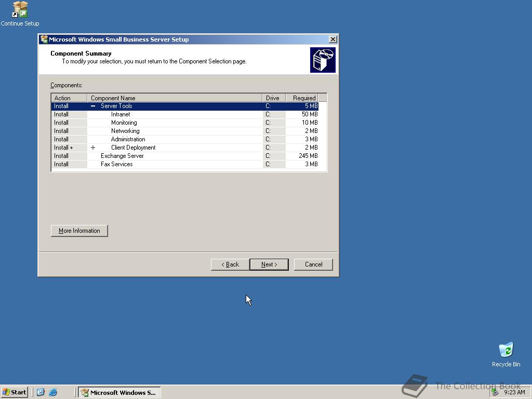The height and width of the screenshot is (399, 532).
Task: Click the 9:23 AM clock
Action: tap(514, 393)
